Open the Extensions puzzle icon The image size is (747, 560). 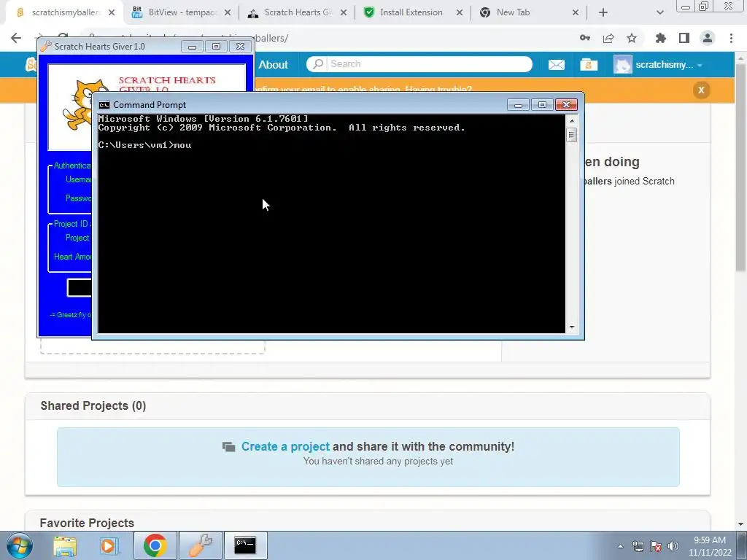(661, 38)
